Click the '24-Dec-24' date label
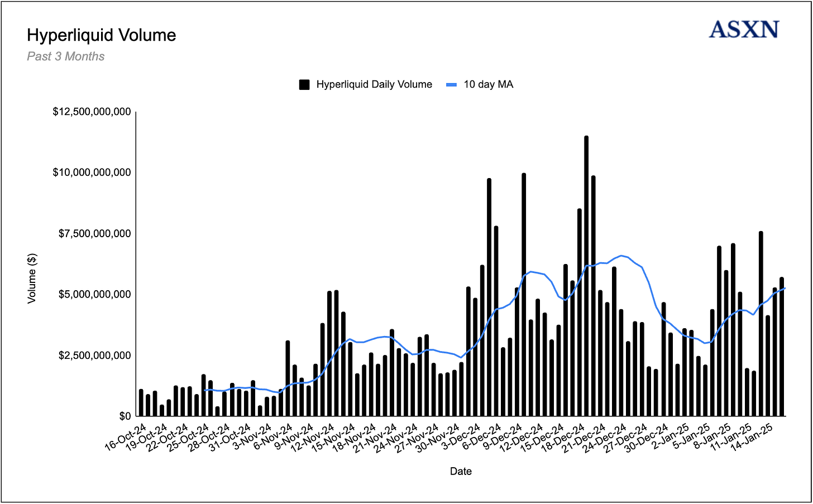The image size is (813, 504). 605,437
